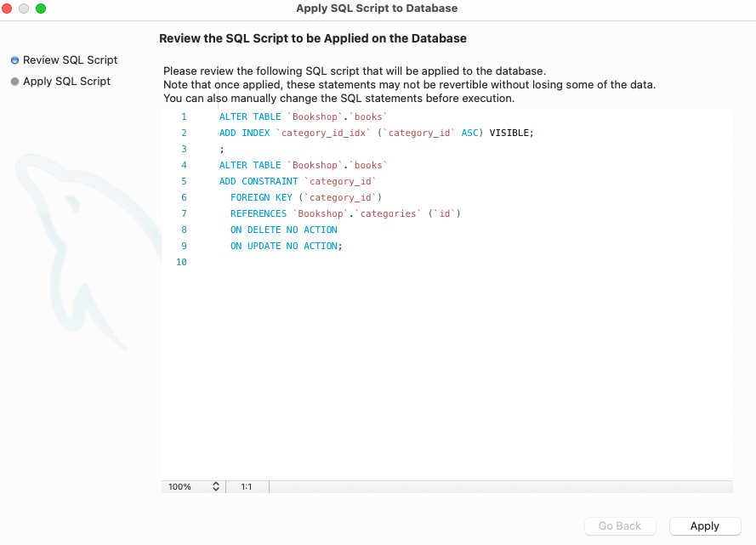Click the ON DELETE NO ACTION line

[x=284, y=230]
